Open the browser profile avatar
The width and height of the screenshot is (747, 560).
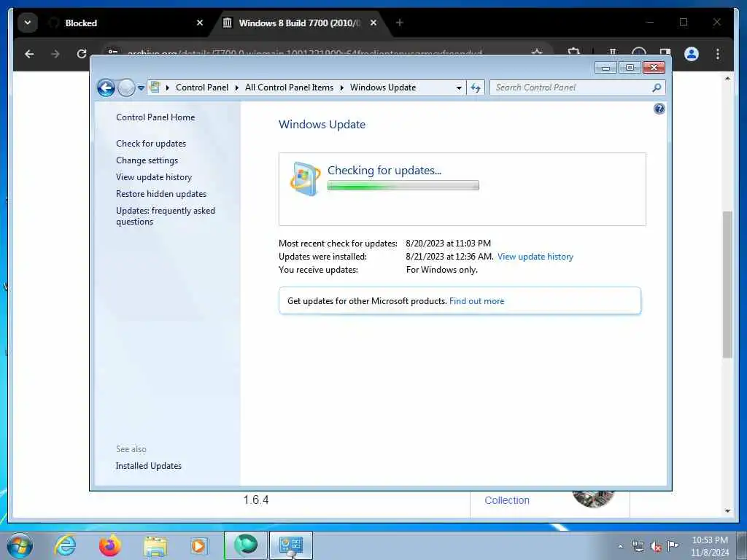pos(692,54)
